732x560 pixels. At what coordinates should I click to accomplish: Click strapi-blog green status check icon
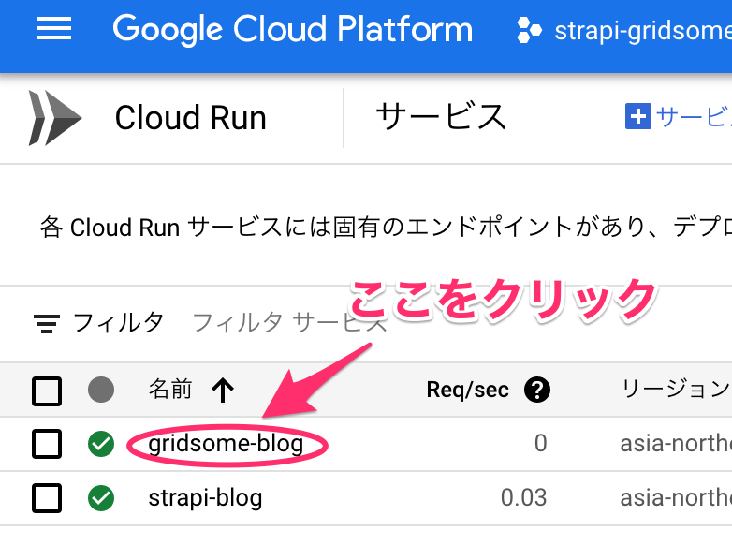[101, 498]
